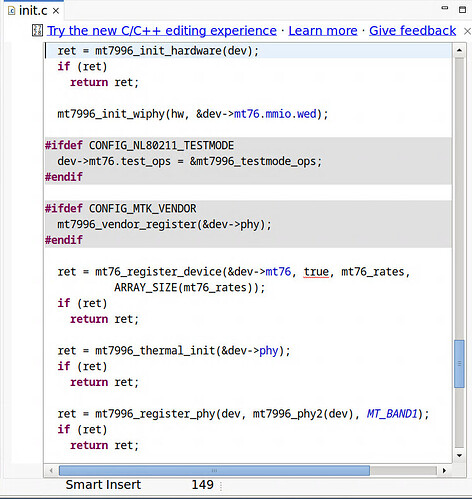The image size is (472, 499).
Task: Open the Give feedback link
Action: coord(412,31)
